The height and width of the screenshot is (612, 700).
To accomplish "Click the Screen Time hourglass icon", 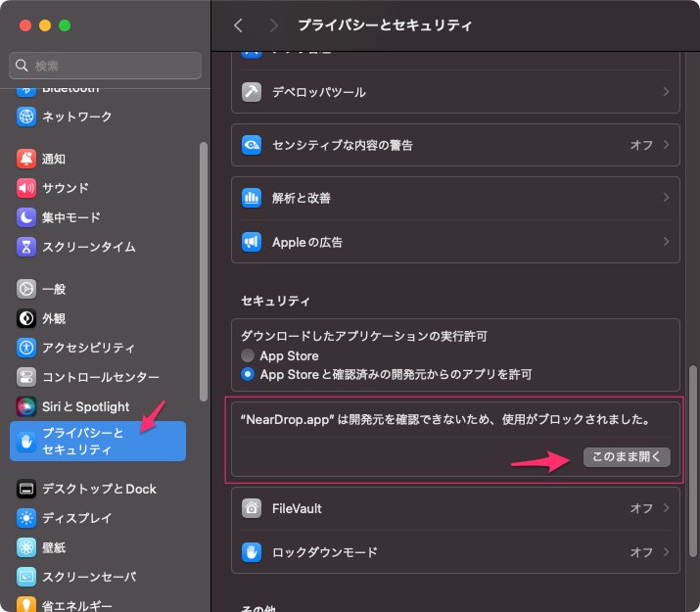I will [26, 247].
